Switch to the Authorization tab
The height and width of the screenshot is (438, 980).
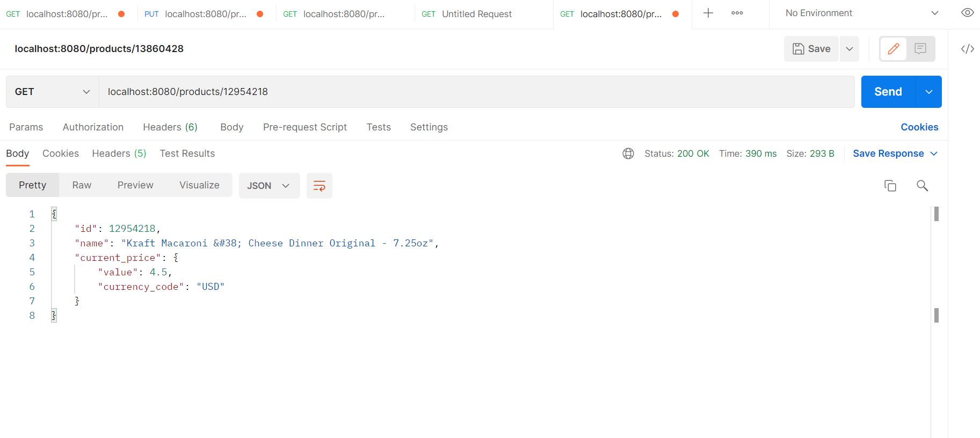pyautogui.click(x=93, y=127)
